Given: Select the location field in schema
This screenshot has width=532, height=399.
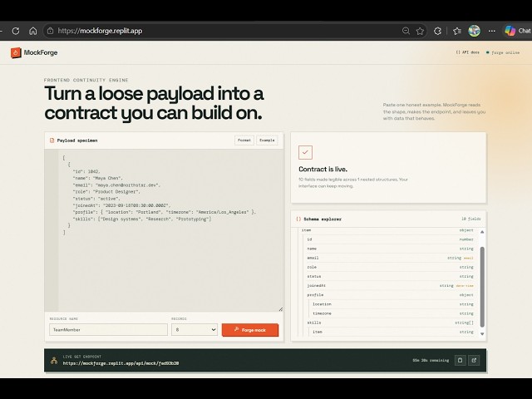Looking at the screenshot, I should [393, 304].
